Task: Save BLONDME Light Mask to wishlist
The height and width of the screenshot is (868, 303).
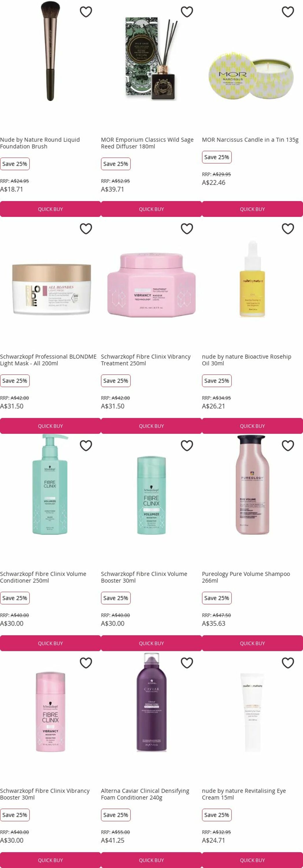Action: click(86, 229)
